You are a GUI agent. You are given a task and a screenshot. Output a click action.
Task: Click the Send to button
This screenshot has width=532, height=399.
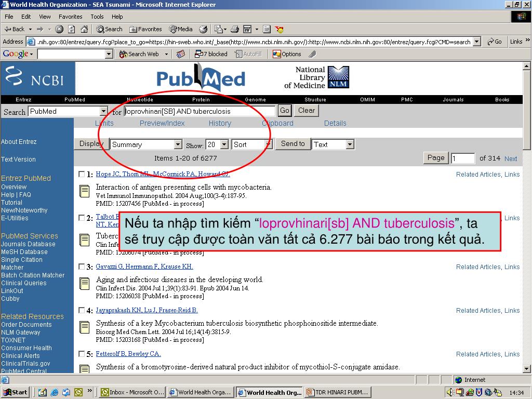[293, 144]
